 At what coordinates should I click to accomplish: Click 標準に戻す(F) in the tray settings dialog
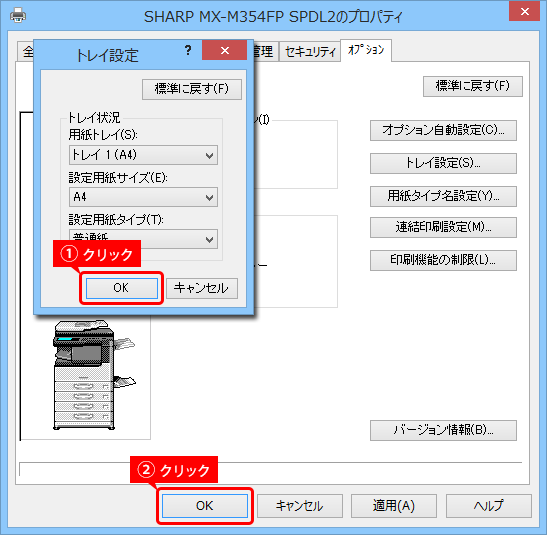pyautogui.click(x=192, y=89)
